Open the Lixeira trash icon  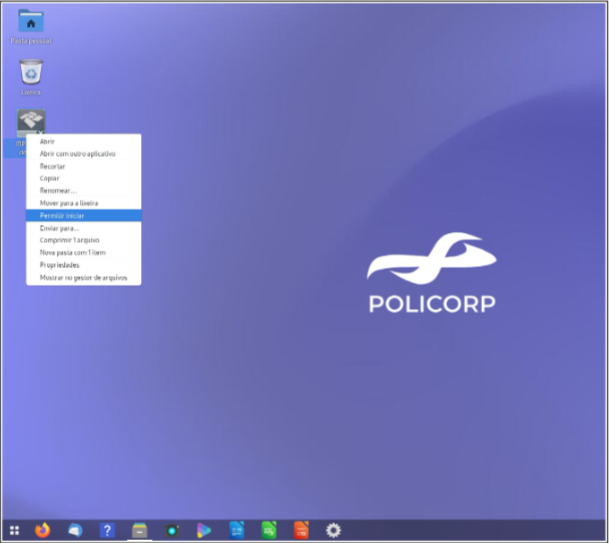point(31,71)
